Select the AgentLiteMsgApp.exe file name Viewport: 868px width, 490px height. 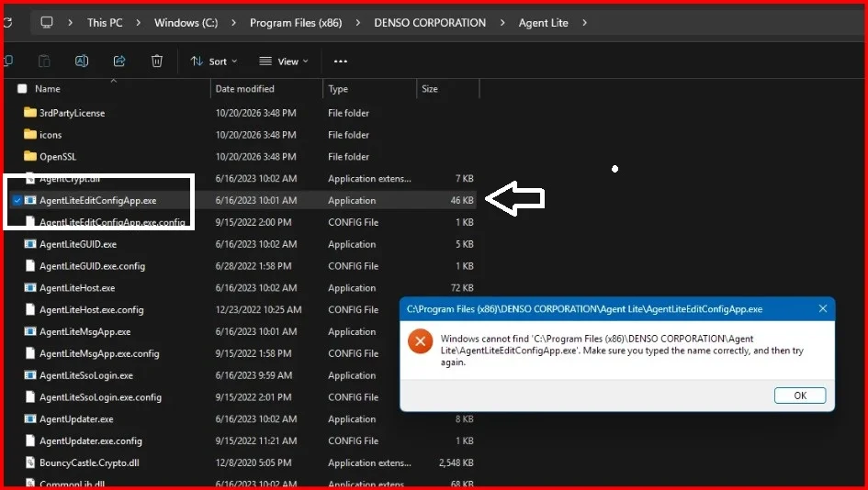pos(85,332)
